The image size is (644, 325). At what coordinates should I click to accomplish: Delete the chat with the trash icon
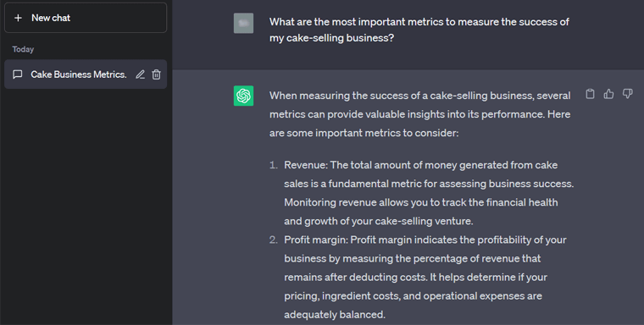(156, 74)
